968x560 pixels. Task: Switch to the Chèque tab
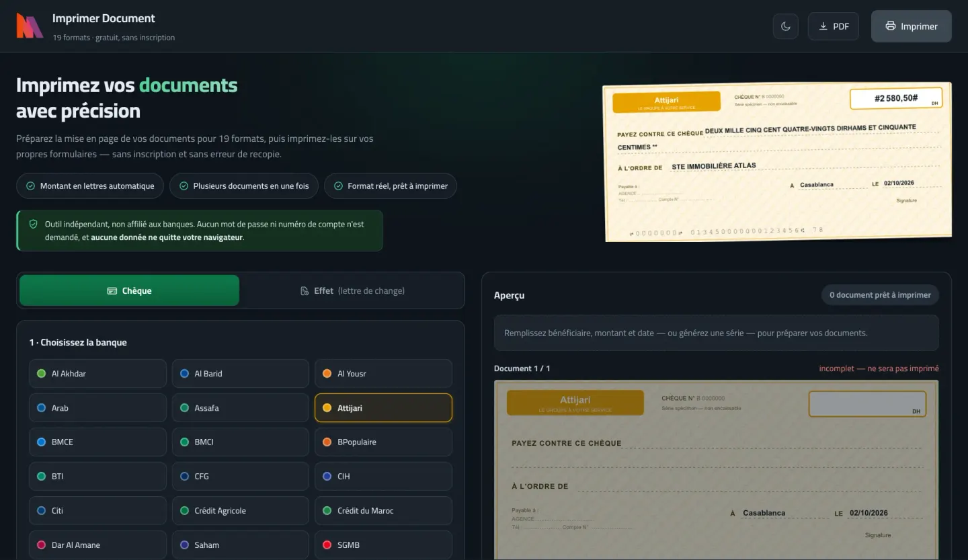tap(129, 290)
